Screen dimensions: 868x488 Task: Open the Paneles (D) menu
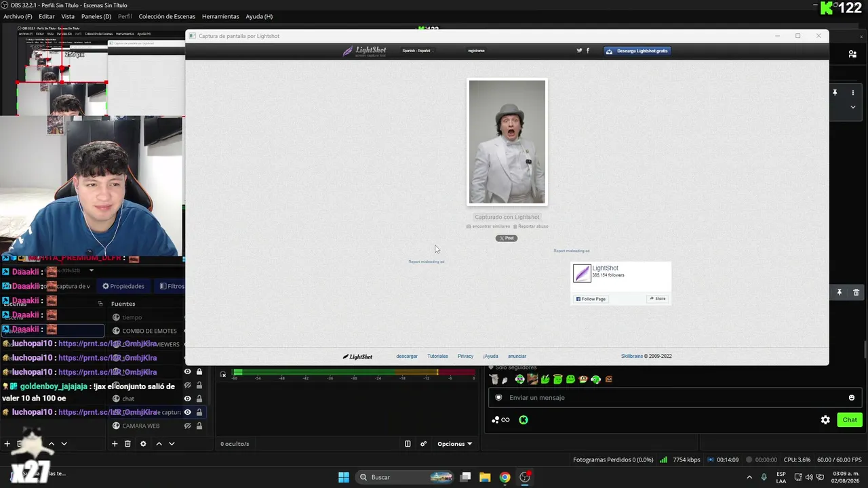(96, 16)
